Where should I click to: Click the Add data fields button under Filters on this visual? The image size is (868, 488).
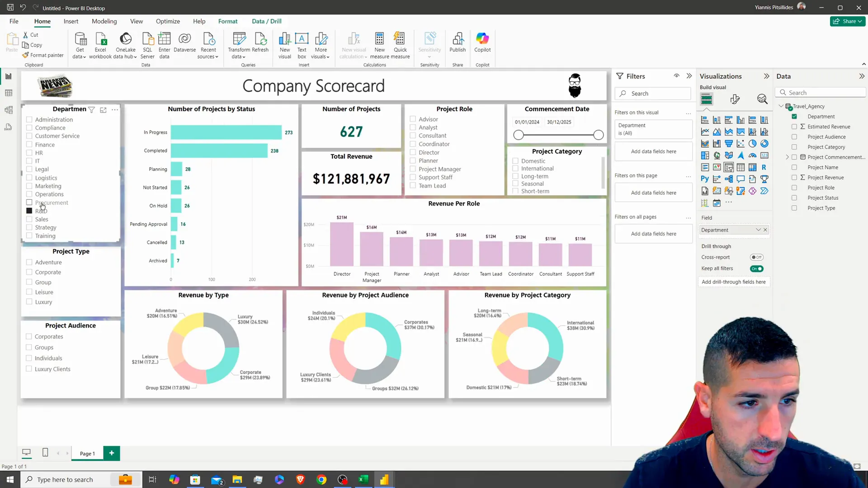pyautogui.click(x=653, y=151)
